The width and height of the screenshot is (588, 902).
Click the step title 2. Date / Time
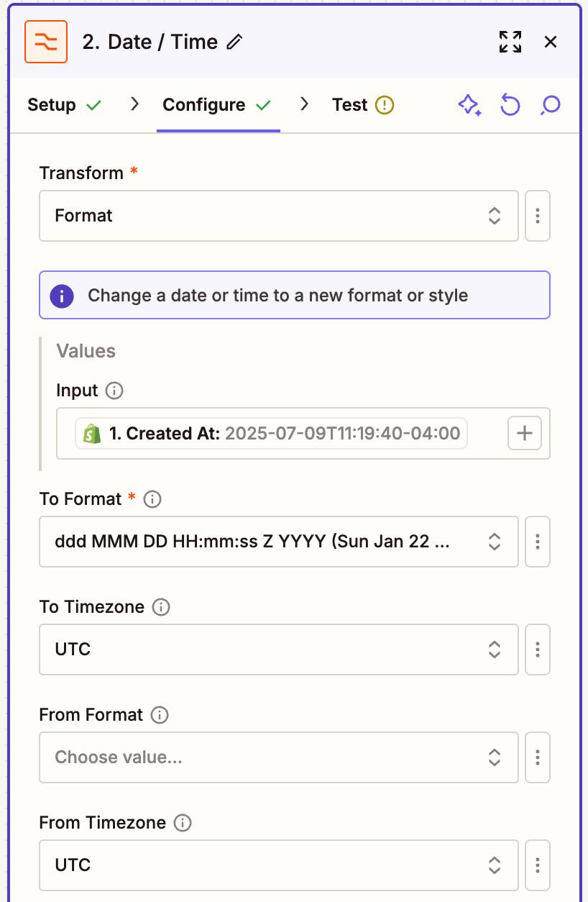[150, 42]
